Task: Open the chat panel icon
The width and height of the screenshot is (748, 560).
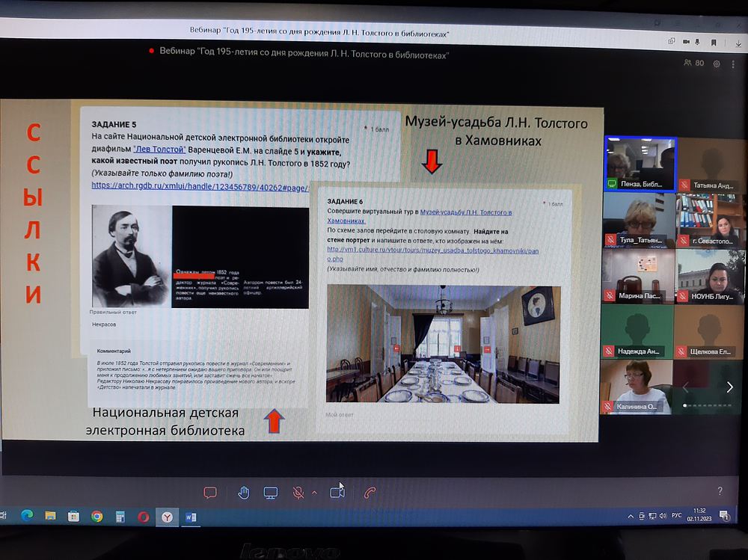Action: point(210,492)
